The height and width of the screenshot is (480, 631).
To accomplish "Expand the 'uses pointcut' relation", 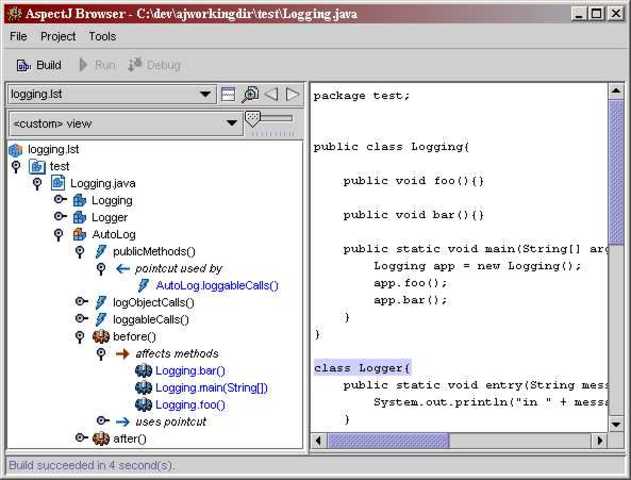I will pos(103,420).
